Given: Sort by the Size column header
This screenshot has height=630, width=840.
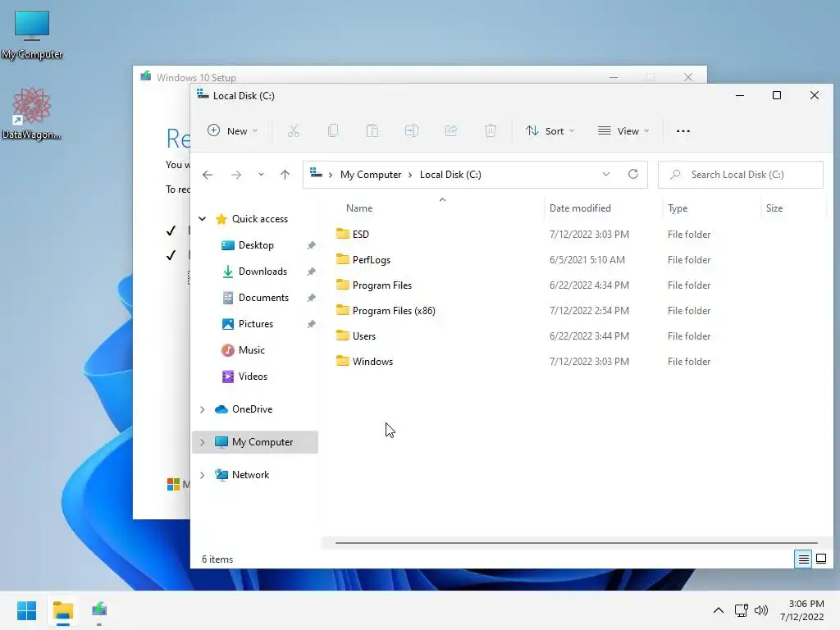Looking at the screenshot, I should [x=774, y=208].
